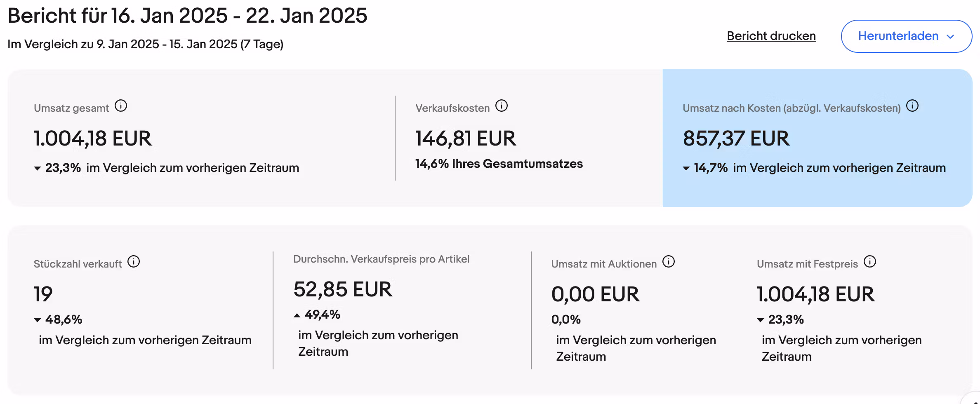Click the 857,37 EUR value
The height and width of the screenshot is (404, 980).
click(x=736, y=139)
